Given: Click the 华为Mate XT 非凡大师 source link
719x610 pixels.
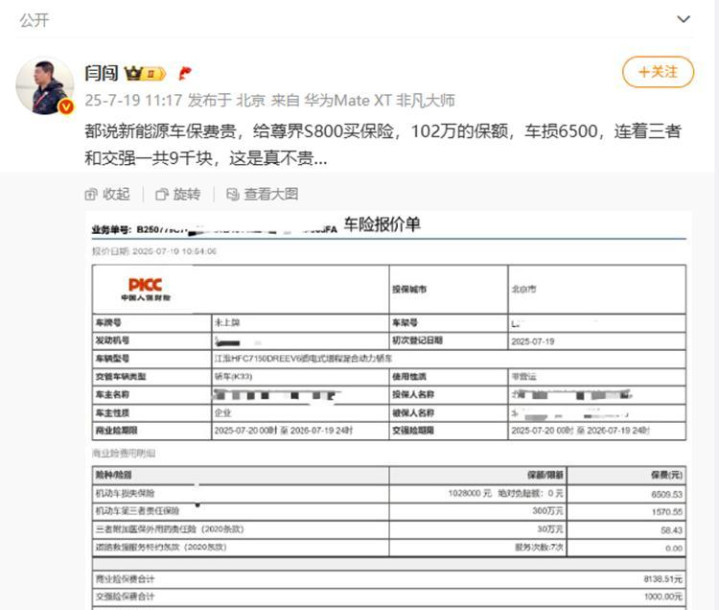Looking at the screenshot, I should coord(380,100).
